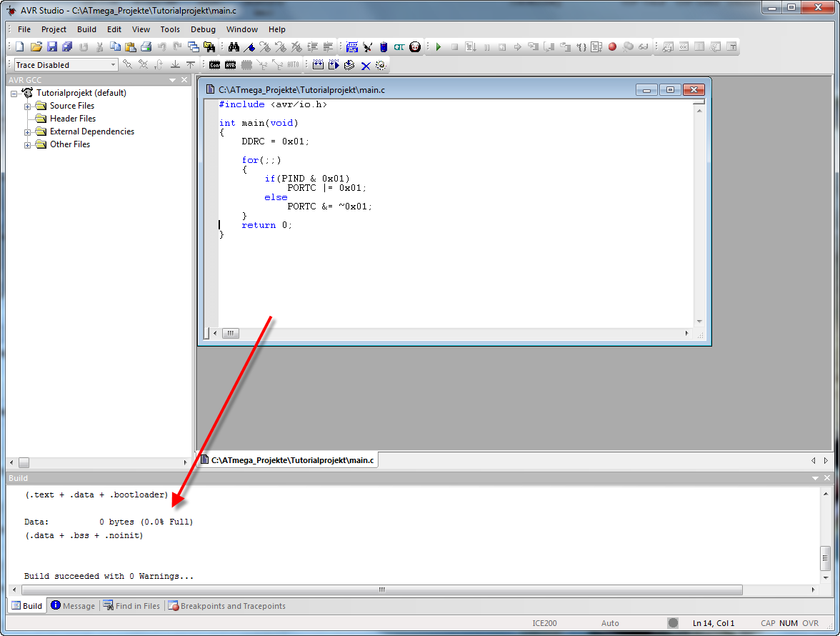Open the File menu
Viewport: 840px width, 636px height.
24,29
